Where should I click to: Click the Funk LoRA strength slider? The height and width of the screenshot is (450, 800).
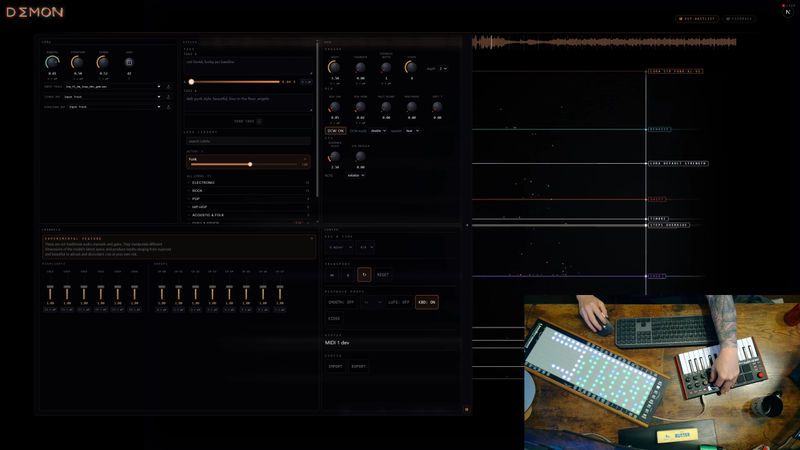click(244, 164)
